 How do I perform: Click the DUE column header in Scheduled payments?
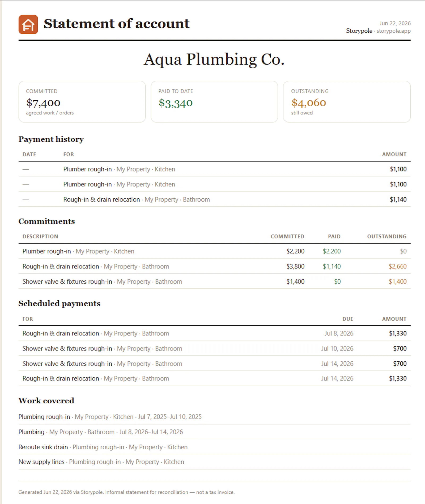pyautogui.click(x=348, y=319)
